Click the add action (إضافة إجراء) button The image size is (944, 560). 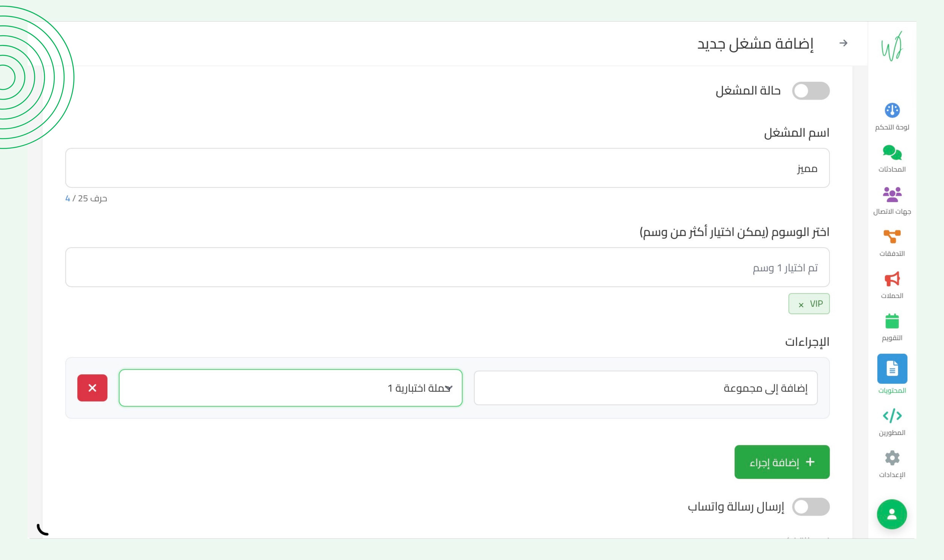782,462
